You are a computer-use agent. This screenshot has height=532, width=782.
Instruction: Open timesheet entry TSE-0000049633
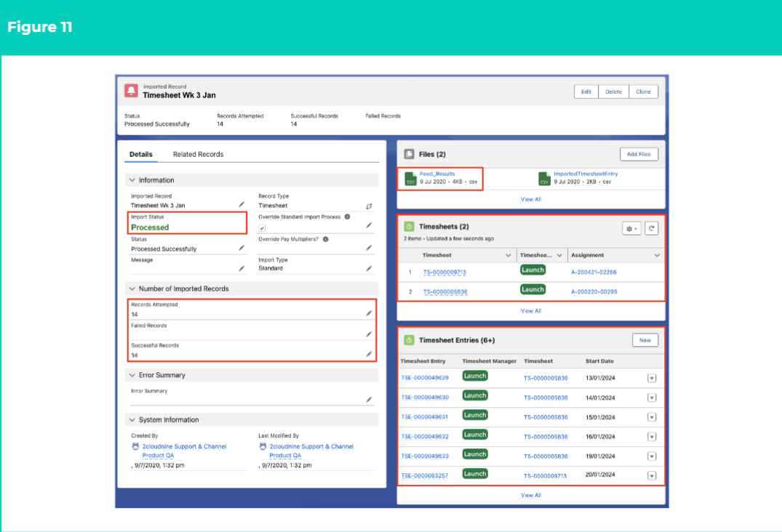click(x=425, y=456)
